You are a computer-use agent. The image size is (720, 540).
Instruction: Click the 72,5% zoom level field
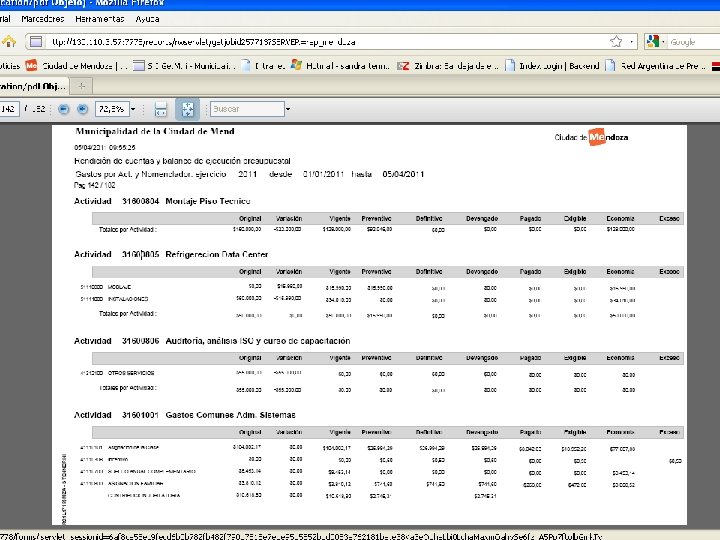pyautogui.click(x=112, y=109)
